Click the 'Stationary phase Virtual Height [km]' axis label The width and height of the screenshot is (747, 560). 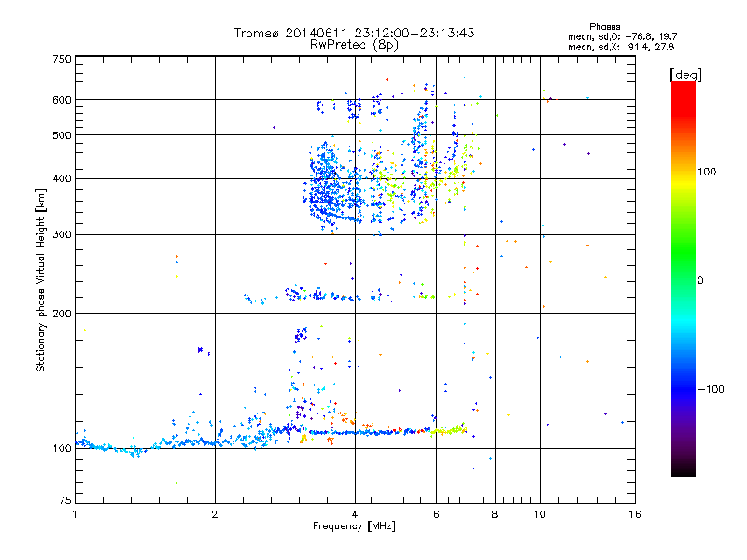tap(41, 280)
